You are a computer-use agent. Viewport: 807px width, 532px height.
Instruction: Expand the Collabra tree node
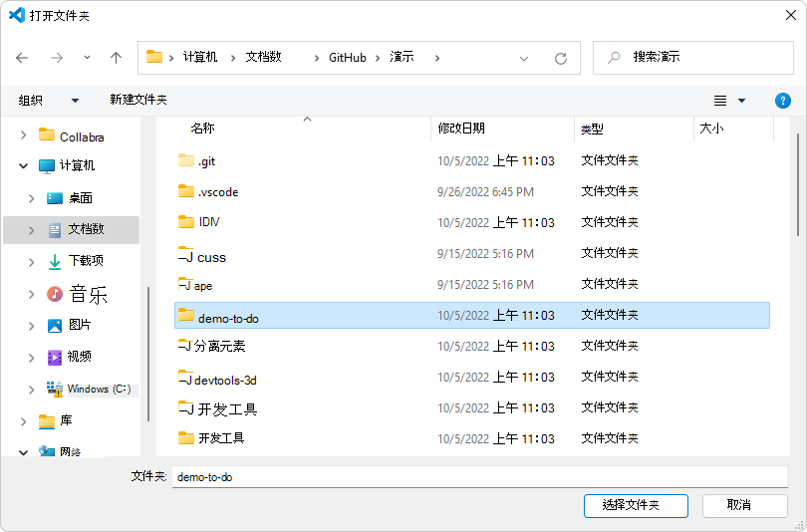23,134
